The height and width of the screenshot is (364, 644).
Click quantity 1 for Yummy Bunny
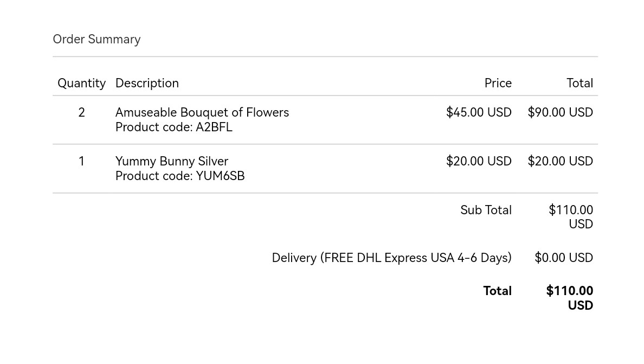82,161
